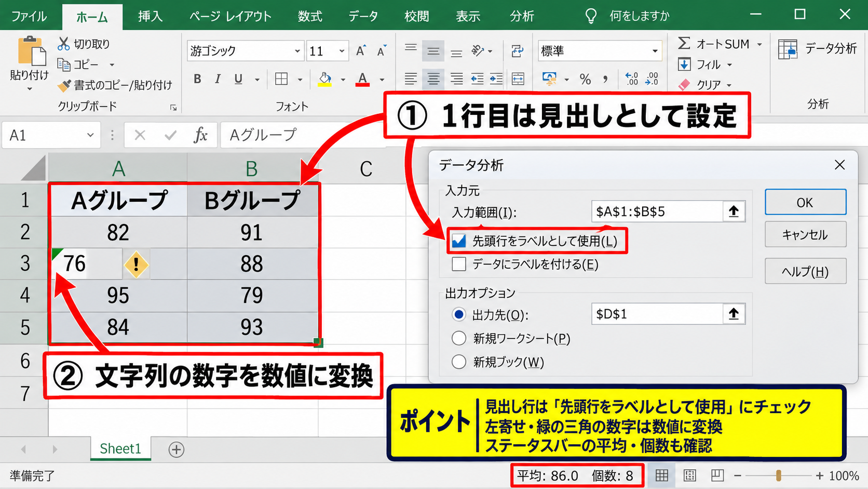Click the Merge and Center icon

518,79
